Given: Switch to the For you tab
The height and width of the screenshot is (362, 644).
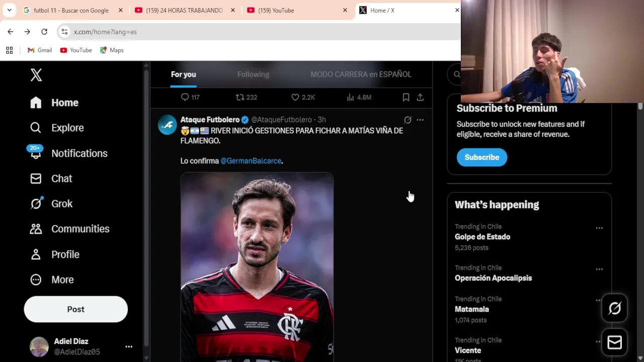Looking at the screenshot, I should [x=183, y=74].
